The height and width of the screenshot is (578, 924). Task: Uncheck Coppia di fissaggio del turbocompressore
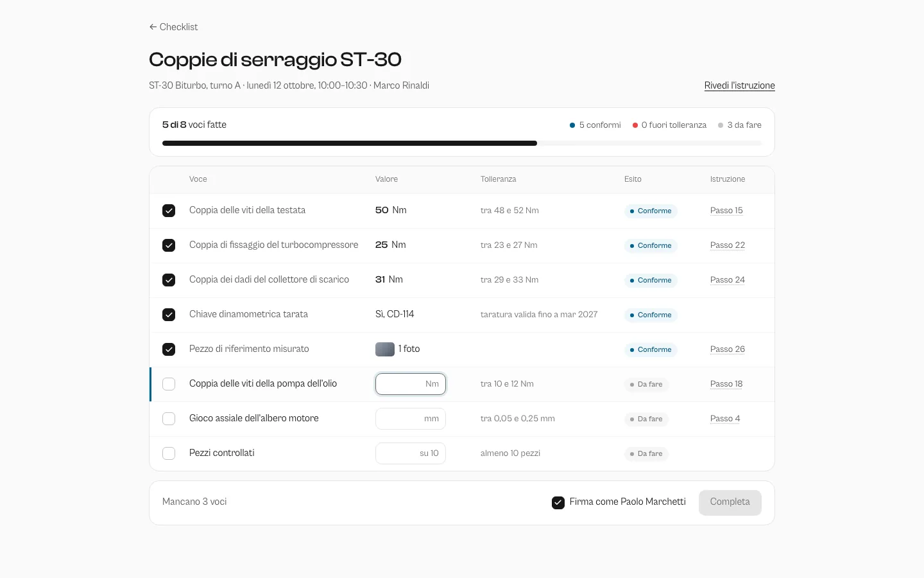click(x=169, y=245)
